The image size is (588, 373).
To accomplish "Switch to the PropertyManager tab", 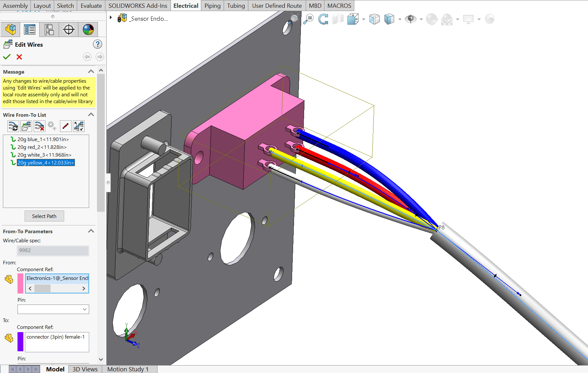I will tap(29, 30).
